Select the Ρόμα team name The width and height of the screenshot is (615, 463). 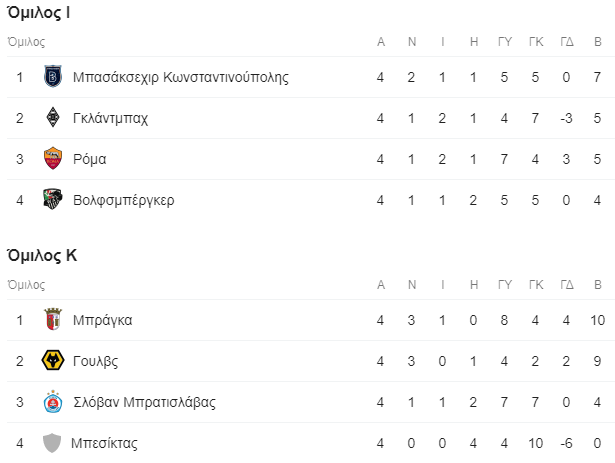(90, 159)
